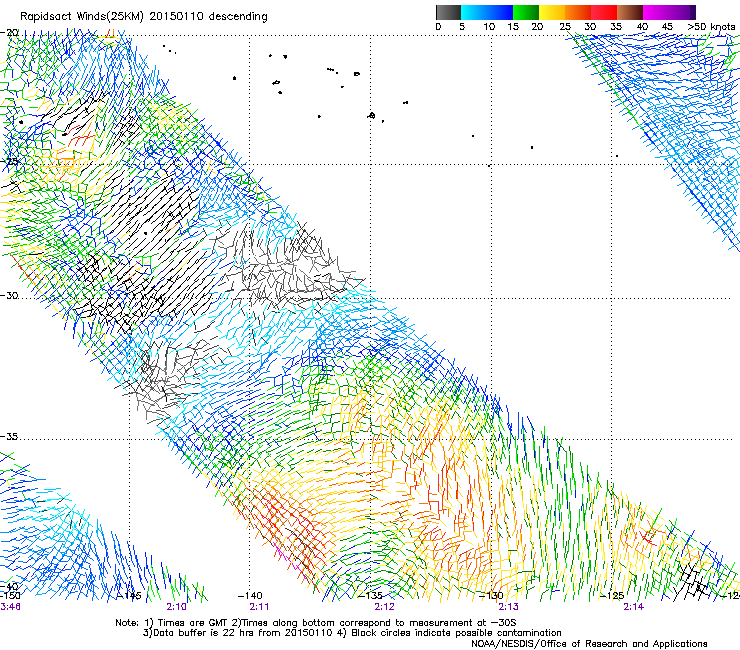740x650 pixels.
Task: Click the '10' legend scale label
Action: pos(489,27)
